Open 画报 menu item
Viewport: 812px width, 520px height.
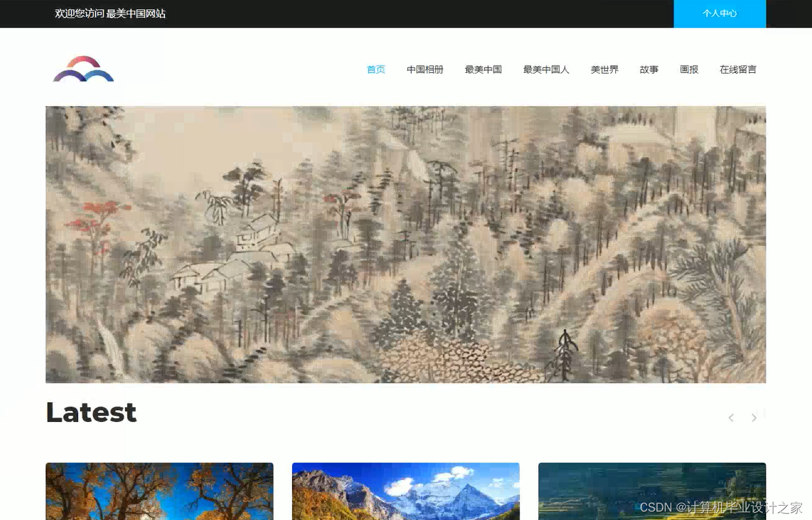point(690,70)
